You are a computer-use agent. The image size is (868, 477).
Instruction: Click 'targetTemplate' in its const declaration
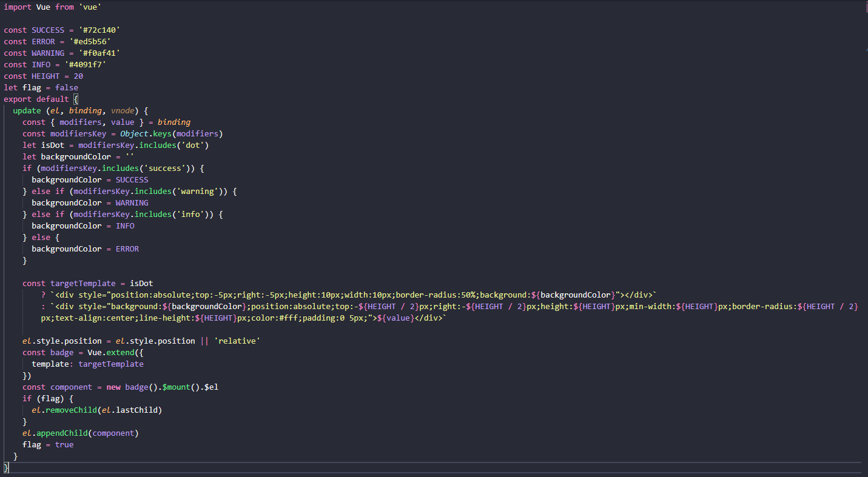83,283
